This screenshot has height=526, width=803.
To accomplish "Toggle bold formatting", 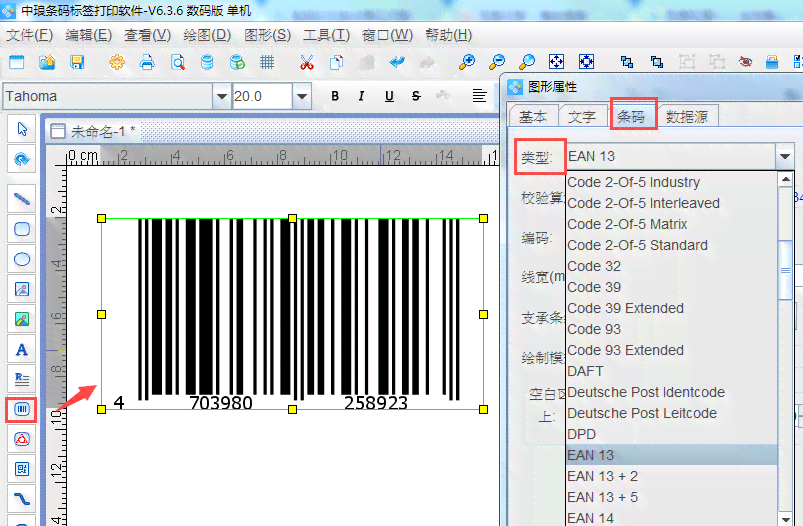I will tap(335, 96).
